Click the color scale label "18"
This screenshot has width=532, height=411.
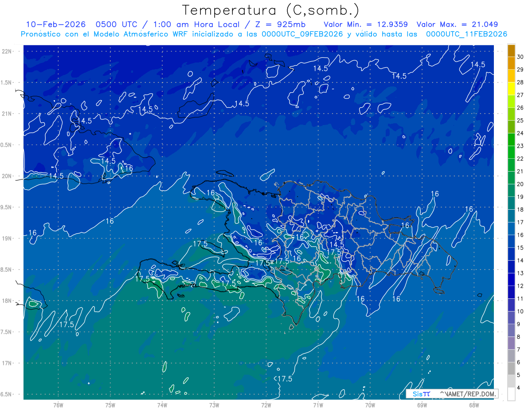520,210
